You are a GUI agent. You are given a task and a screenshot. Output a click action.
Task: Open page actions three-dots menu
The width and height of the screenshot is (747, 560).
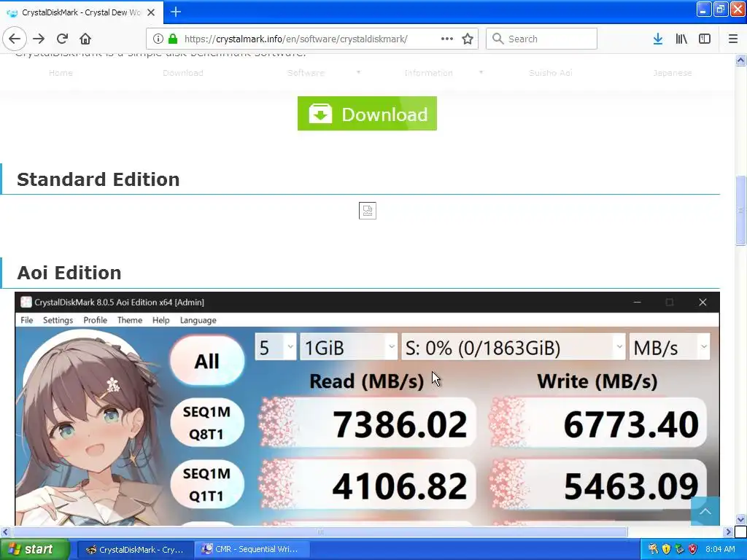click(447, 39)
